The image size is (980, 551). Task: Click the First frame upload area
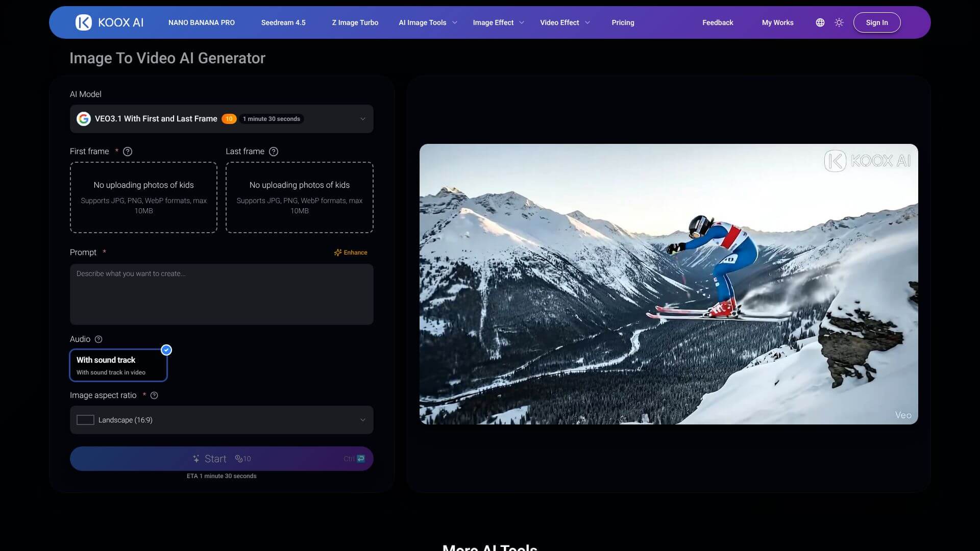(143, 197)
